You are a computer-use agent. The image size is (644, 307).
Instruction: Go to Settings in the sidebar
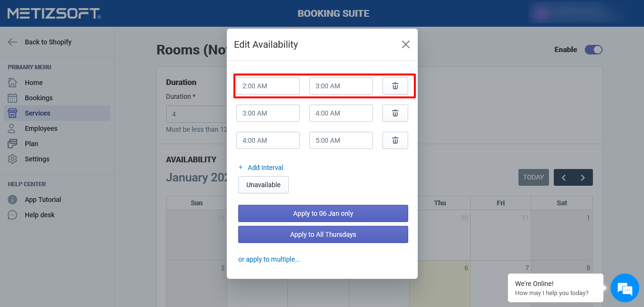tap(37, 159)
